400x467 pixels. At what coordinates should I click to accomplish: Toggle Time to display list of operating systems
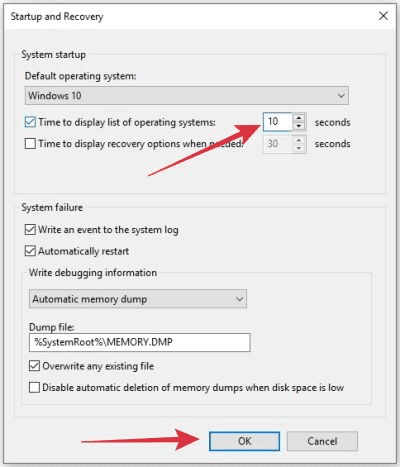coord(30,122)
